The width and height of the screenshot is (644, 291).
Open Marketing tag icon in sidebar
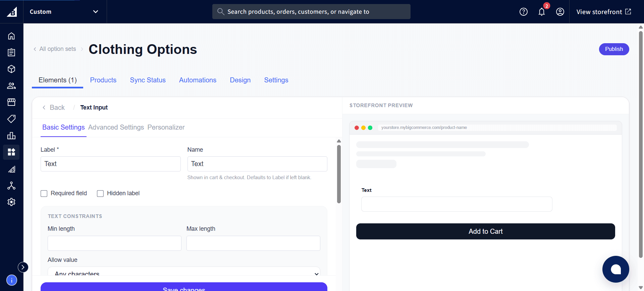click(x=11, y=119)
